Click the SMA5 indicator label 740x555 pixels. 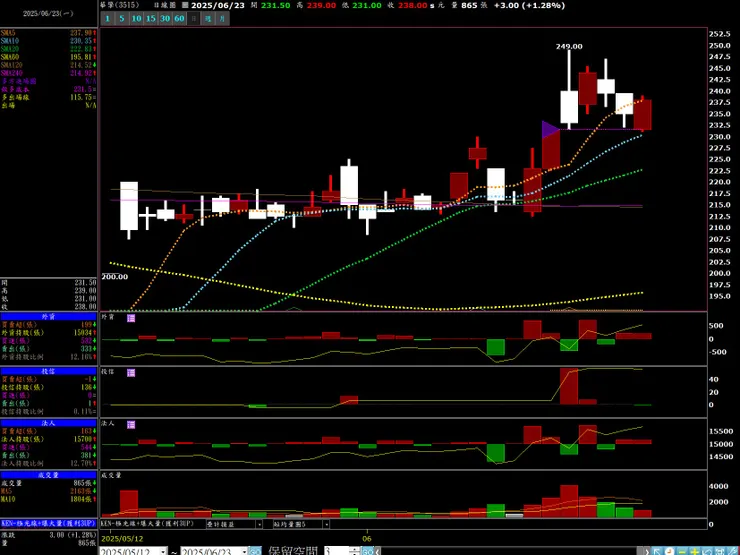8,33
